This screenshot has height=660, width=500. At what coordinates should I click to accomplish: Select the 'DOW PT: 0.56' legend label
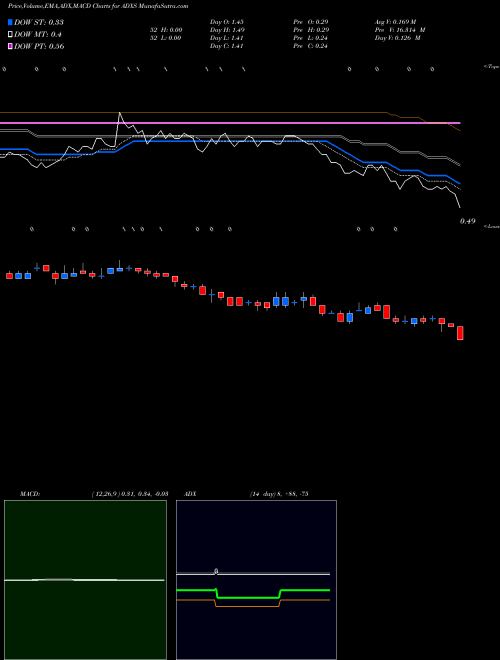(39, 46)
